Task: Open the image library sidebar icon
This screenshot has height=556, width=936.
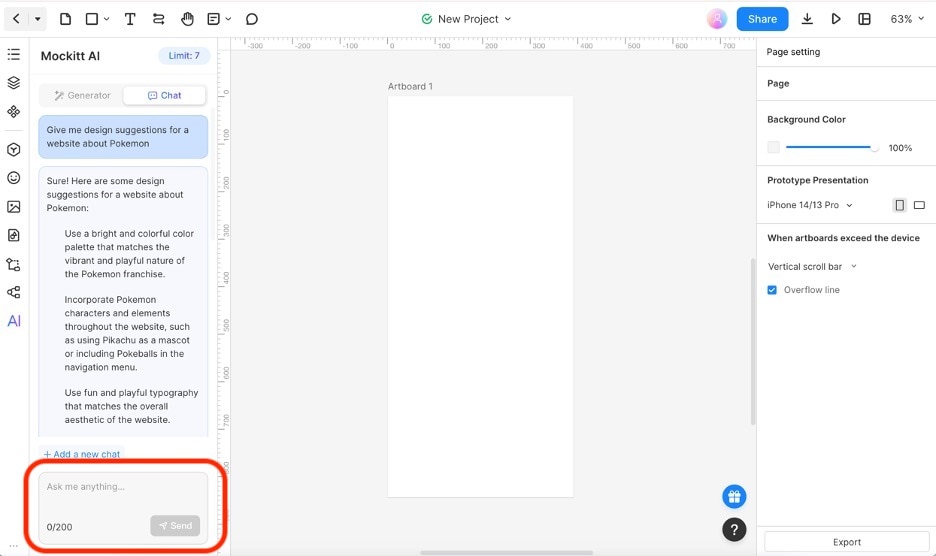Action: point(14,207)
